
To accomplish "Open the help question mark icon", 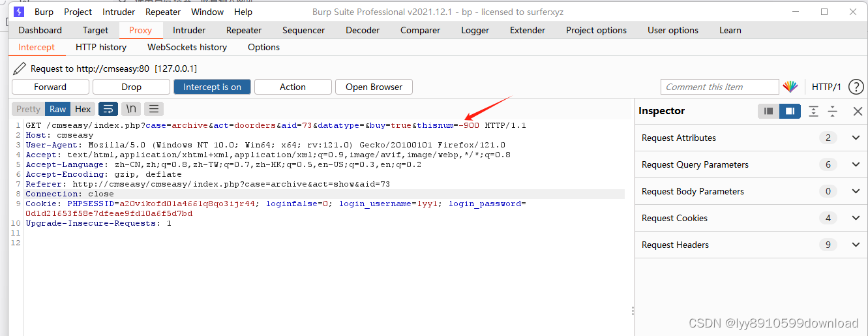I will click(x=856, y=87).
